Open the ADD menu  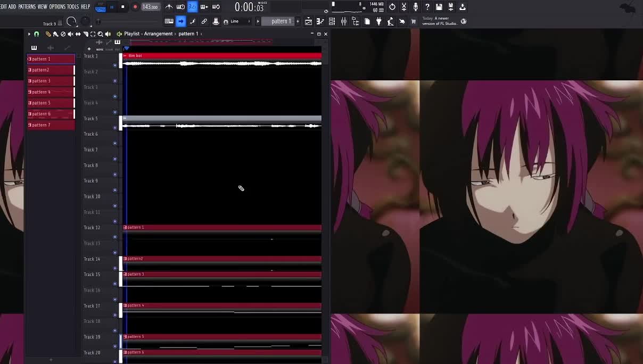12,6
